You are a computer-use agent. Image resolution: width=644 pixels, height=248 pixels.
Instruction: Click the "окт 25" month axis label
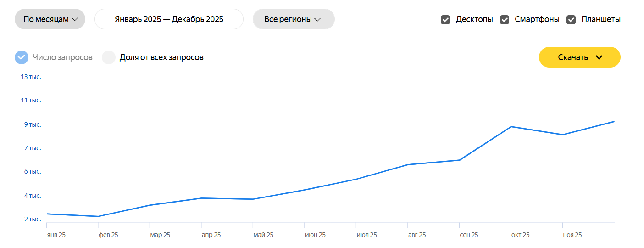pyautogui.click(x=520, y=235)
